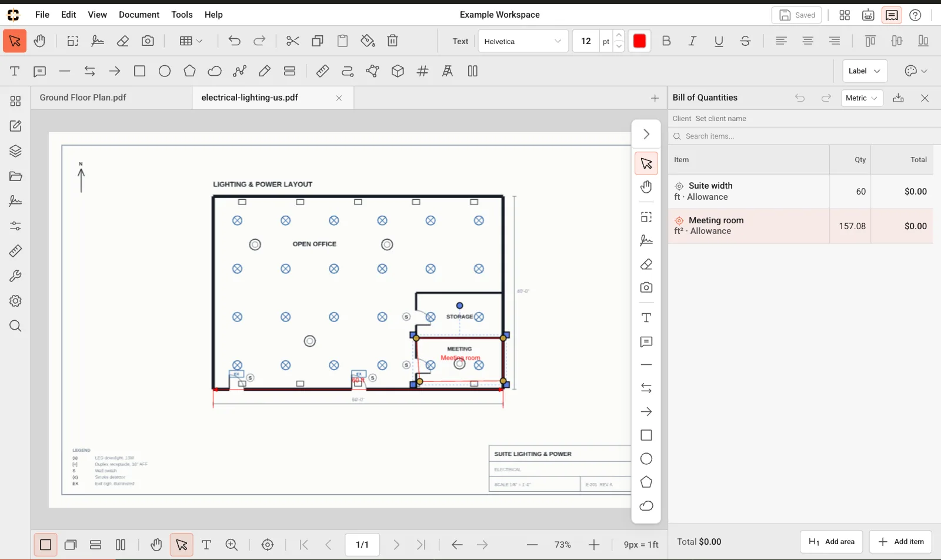Copy the selection with the duplicate icon
Viewport: 941px width, 560px height.
click(x=318, y=41)
